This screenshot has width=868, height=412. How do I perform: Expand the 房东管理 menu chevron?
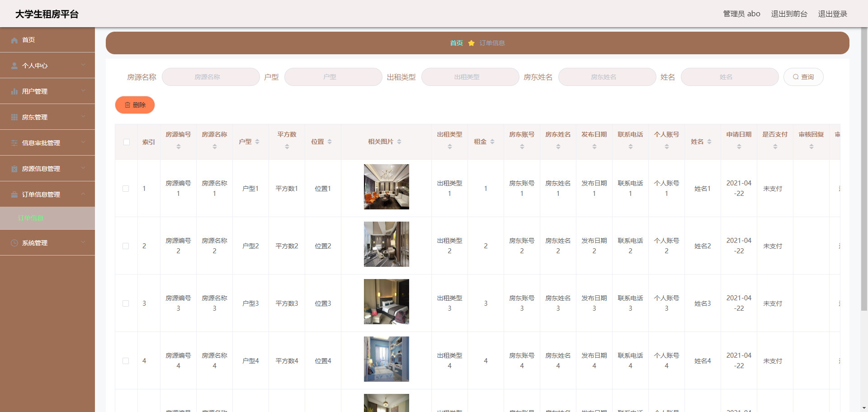pyautogui.click(x=83, y=117)
